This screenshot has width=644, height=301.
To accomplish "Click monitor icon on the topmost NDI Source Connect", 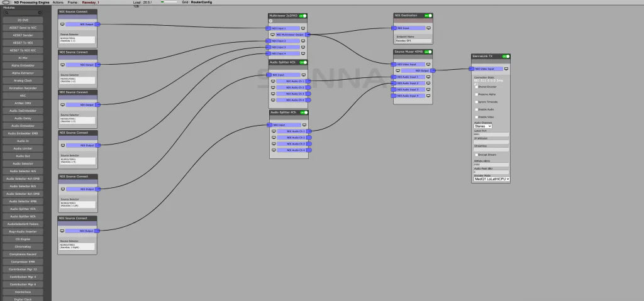I will coord(62,25).
